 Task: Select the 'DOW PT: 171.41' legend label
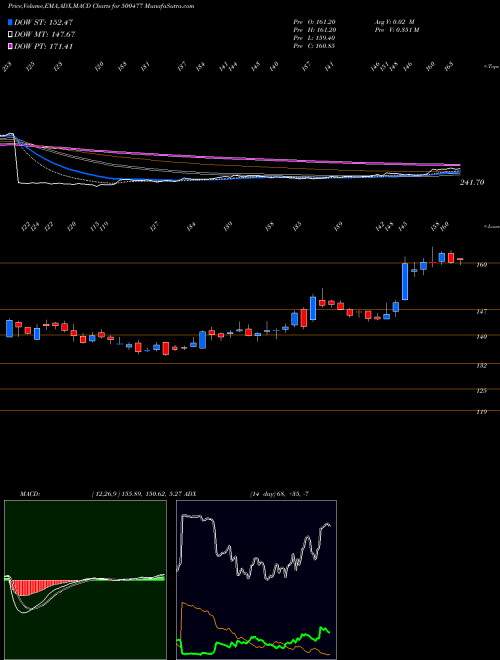(43, 46)
